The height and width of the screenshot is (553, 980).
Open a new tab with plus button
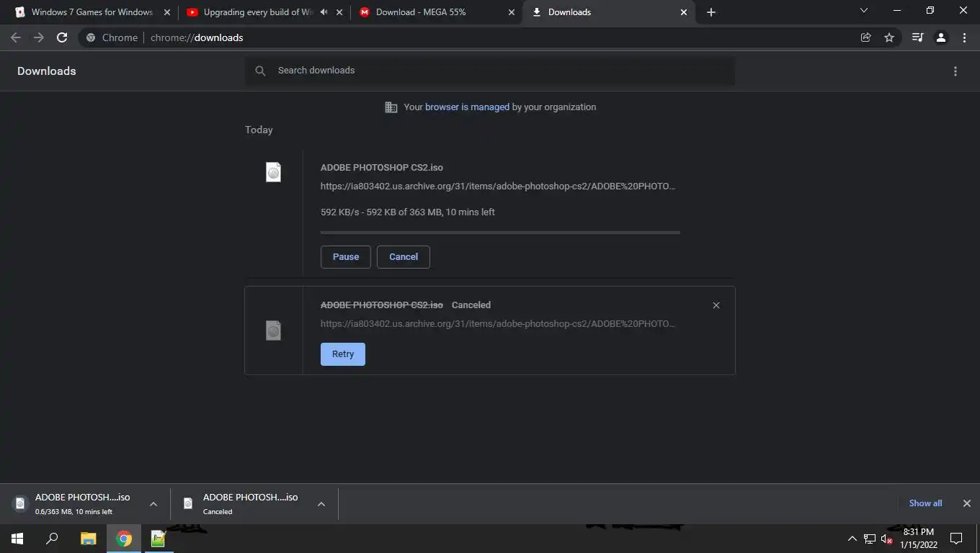click(711, 12)
